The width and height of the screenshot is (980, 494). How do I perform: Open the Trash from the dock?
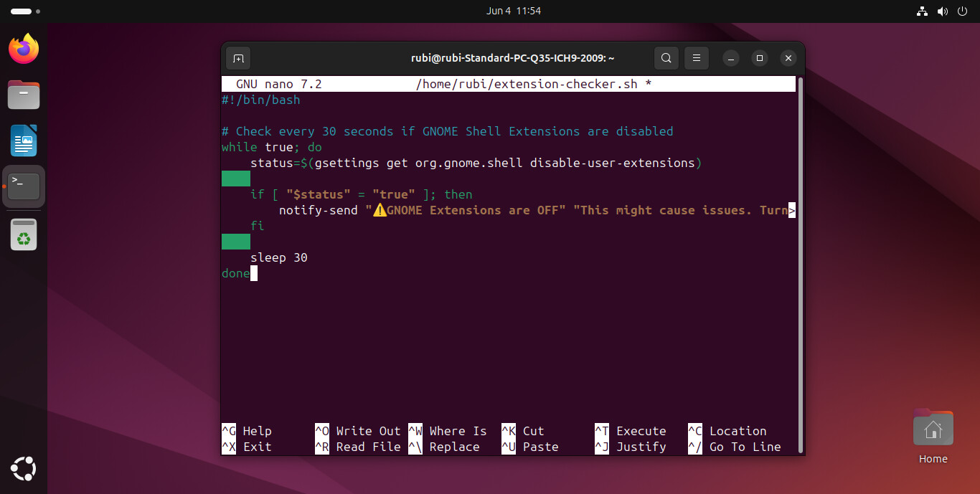(x=24, y=234)
